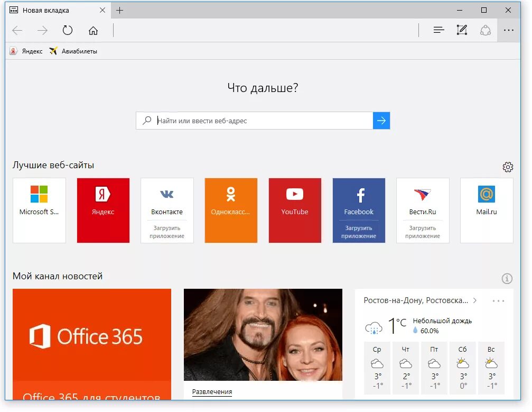Click the Лучшие веб-сайты heading
532x412 pixels.
(53, 165)
